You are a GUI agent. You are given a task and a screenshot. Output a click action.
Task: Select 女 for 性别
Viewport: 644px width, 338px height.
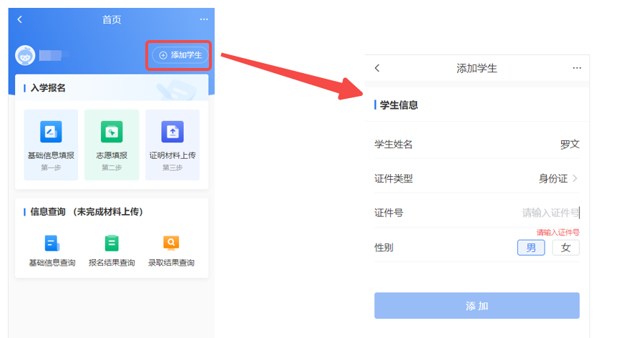566,248
